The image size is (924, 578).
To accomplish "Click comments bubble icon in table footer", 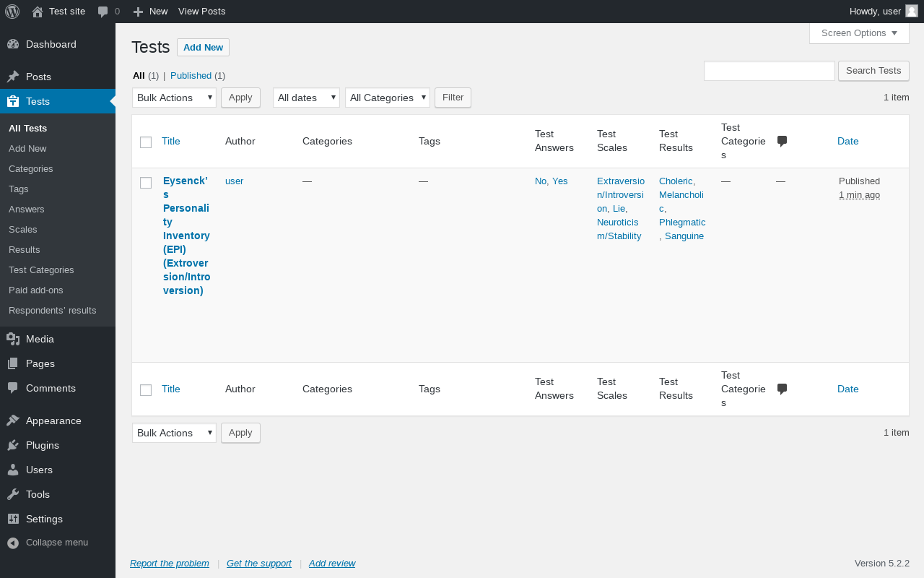I will click(782, 389).
